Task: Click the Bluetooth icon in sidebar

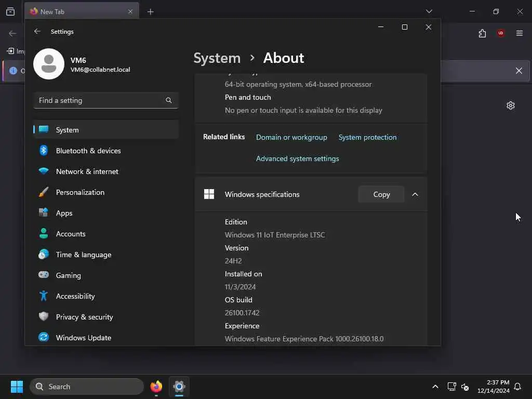Action: pyautogui.click(x=44, y=150)
